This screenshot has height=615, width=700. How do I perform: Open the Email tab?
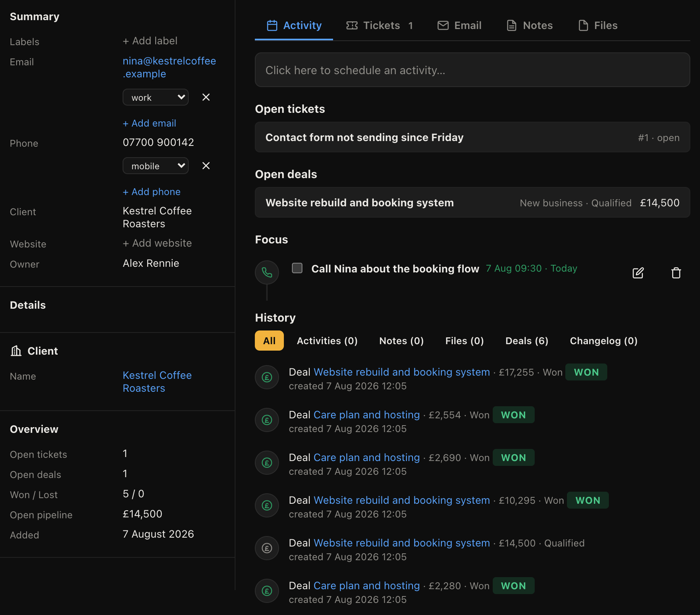click(x=460, y=25)
